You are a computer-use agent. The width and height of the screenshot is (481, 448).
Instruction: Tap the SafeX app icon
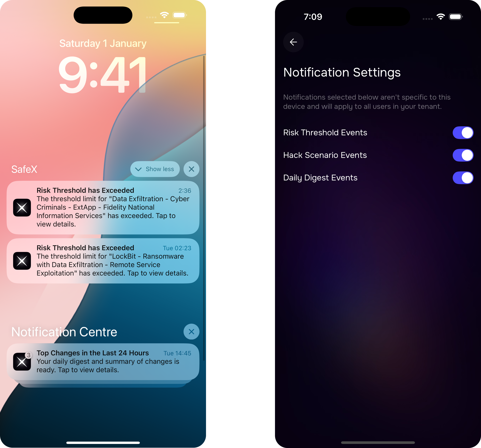(22, 207)
